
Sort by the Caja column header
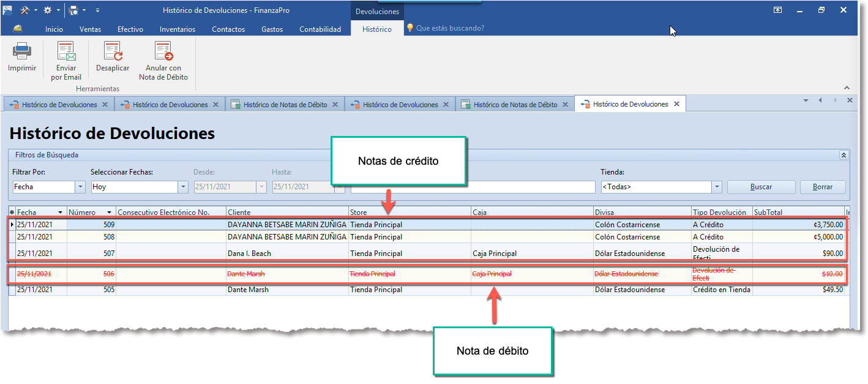(x=532, y=213)
